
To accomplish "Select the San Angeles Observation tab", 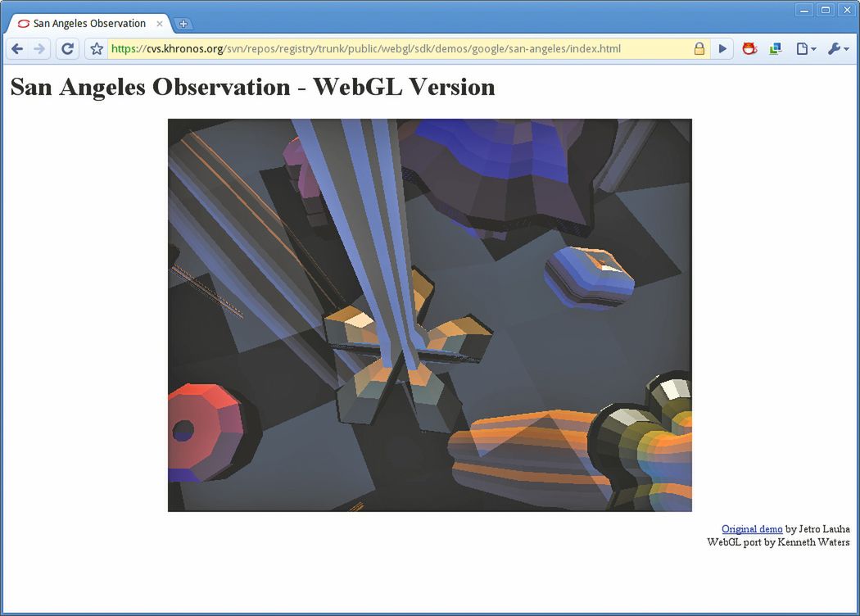I will 88,24.
